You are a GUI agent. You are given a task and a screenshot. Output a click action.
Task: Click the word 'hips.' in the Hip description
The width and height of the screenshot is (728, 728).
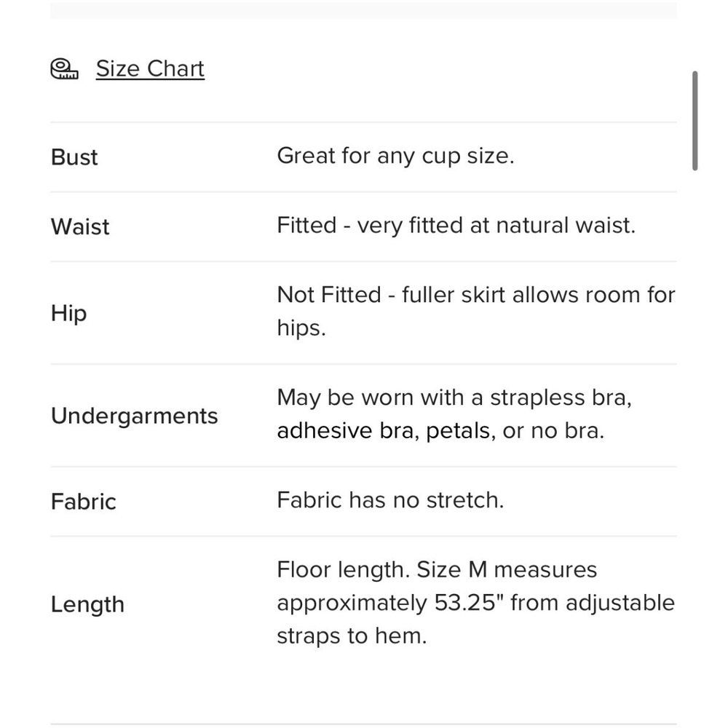[x=301, y=328]
